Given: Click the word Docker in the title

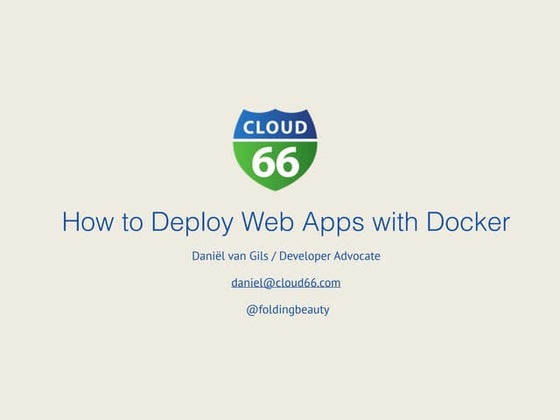Looking at the screenshot, I should pos(468,221).
